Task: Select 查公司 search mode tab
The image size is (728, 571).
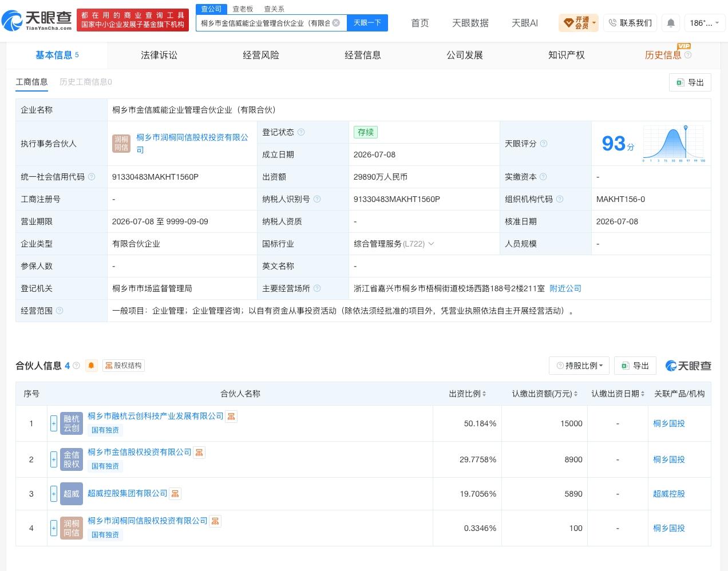Action: coord(211,9)
